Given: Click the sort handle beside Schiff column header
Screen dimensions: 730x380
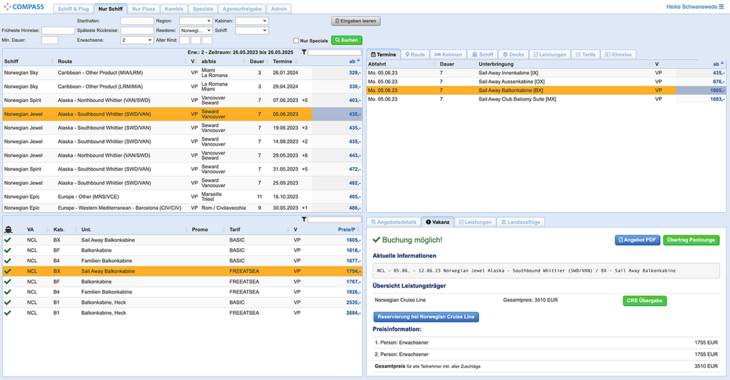Looking at the screenshot, I should (x=52, y=61).
